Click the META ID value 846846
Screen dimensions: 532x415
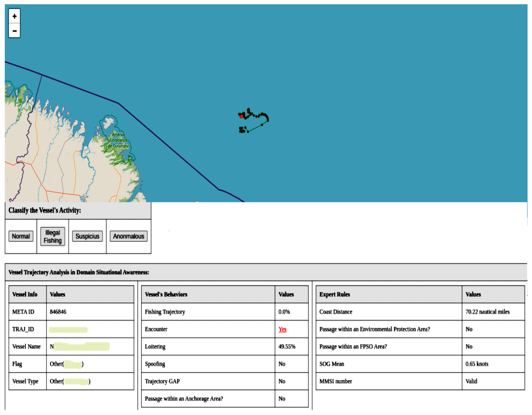[x=58, y=312]
